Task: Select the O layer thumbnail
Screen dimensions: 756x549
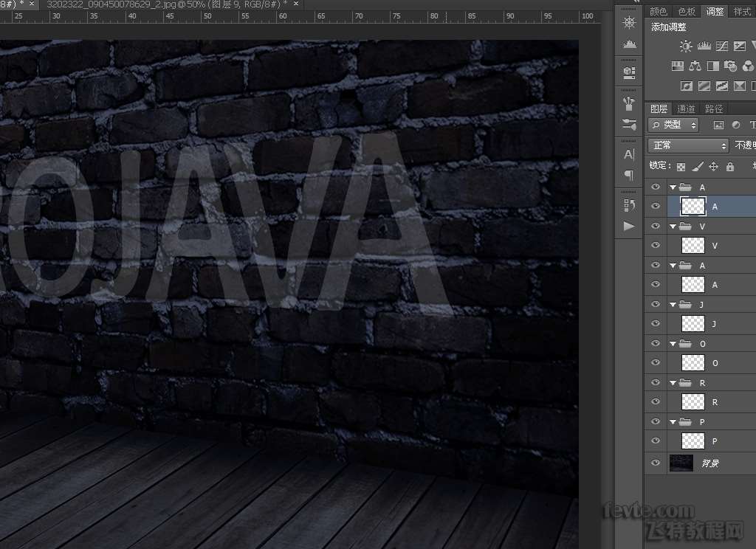Action: point(693,362)
